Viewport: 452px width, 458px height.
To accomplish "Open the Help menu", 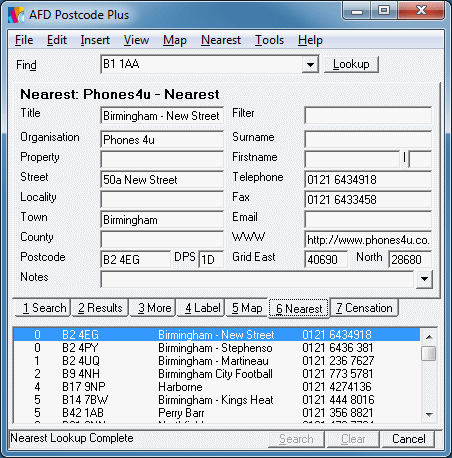I will [310, 40].
